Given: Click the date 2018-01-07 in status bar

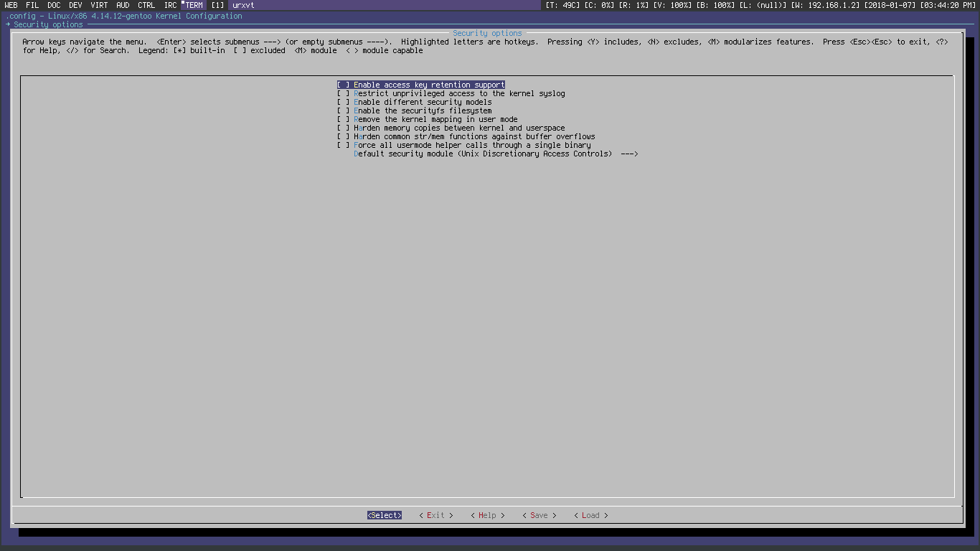Looking at the screenshot, I should point(889,5).
